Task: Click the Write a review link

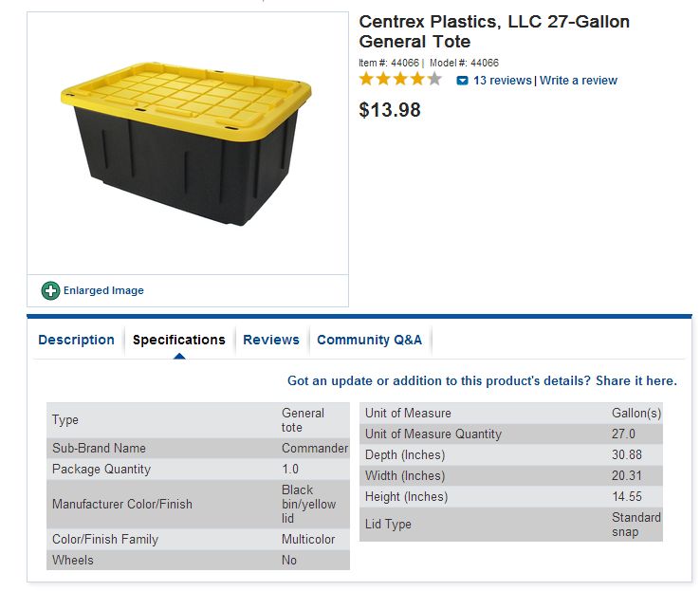Action: pos(579,81)
